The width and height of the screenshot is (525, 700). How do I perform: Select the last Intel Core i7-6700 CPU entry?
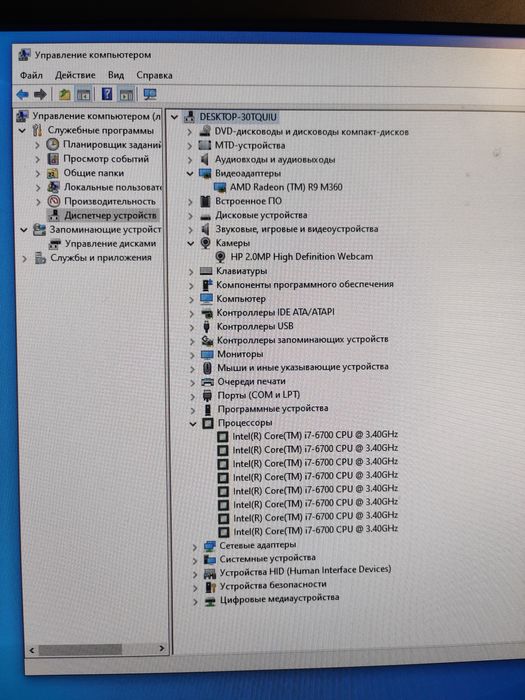pos(316,530)
